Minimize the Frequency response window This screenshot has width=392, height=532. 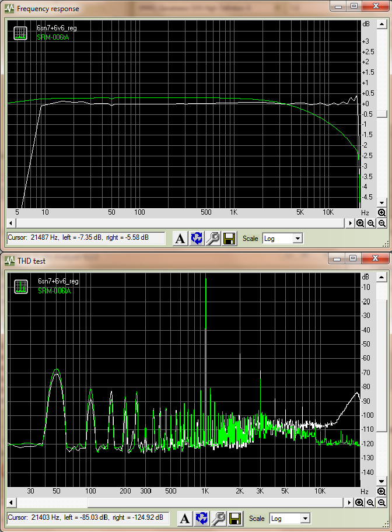tap(338, 6)
